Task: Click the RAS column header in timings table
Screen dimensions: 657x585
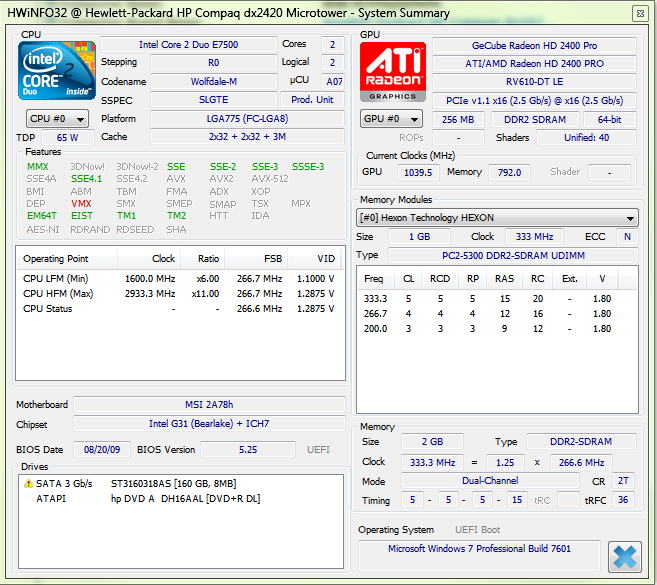Action: [504, 279]
